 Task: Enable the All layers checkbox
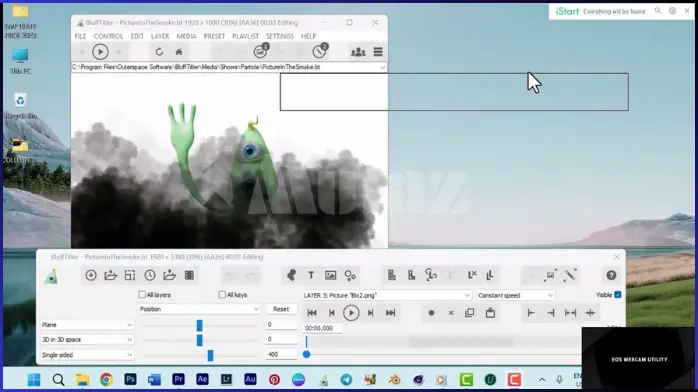point(142,295)
